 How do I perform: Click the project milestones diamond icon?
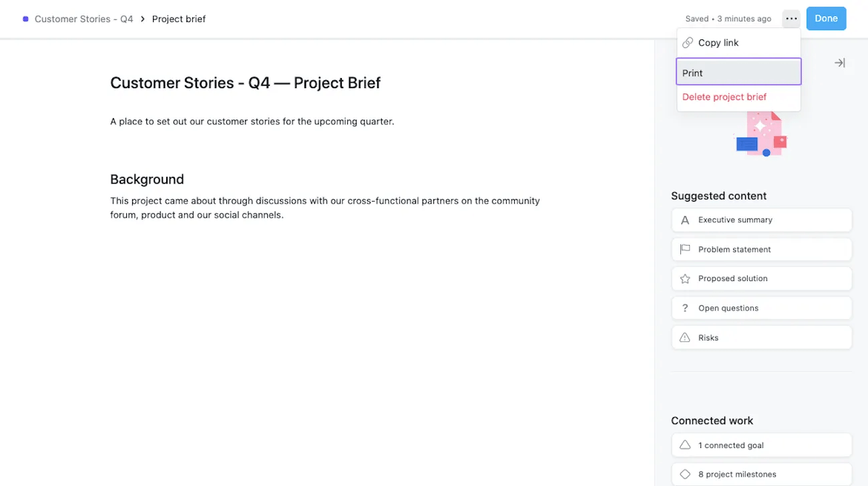click(x=684, y=474)
